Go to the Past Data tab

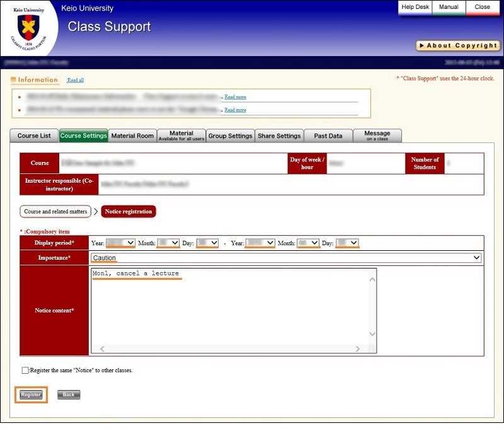tap(328, 136)
